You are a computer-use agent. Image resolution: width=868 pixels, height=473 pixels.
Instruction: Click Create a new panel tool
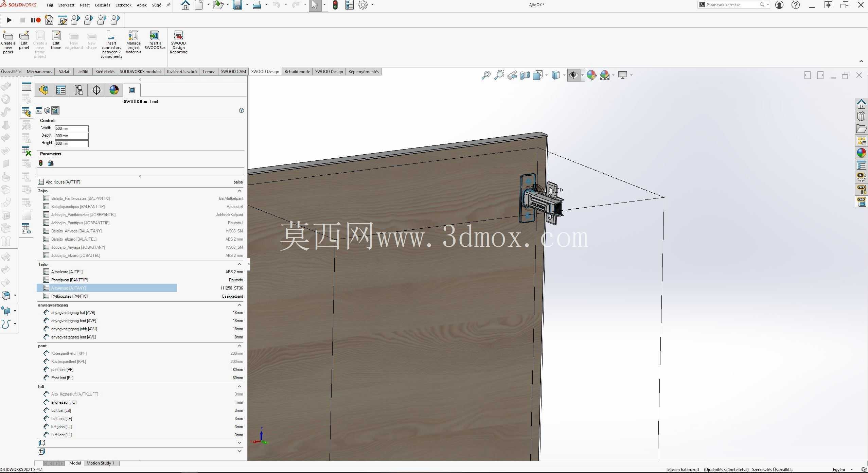[8, 42]
